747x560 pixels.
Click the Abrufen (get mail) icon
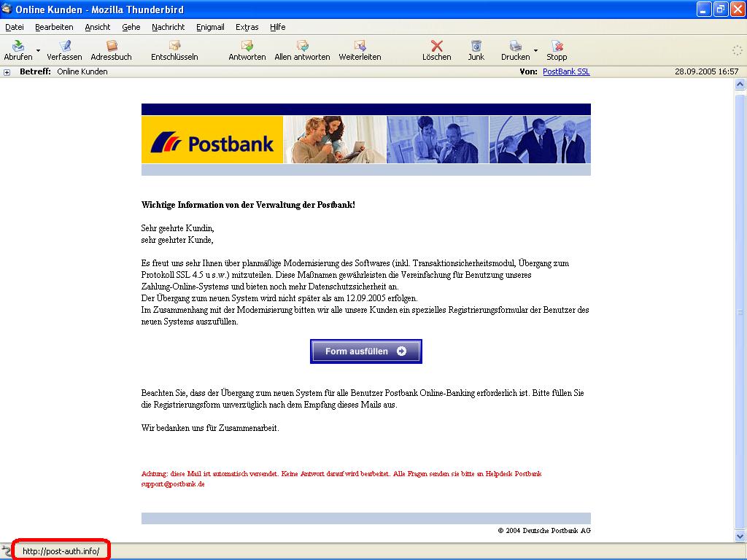(18, 46)
